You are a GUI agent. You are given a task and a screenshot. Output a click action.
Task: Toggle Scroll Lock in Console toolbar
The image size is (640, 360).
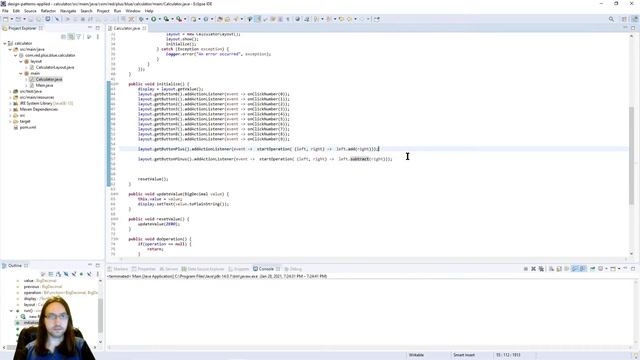pyautogui.click(x=559, y=269)
